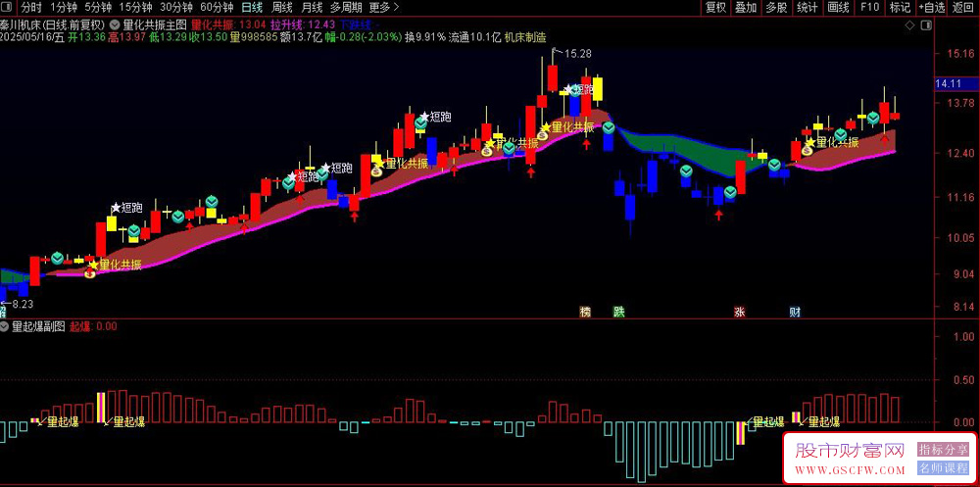Click the 财 event marker
Screen dimensions: 980x487
795,312
